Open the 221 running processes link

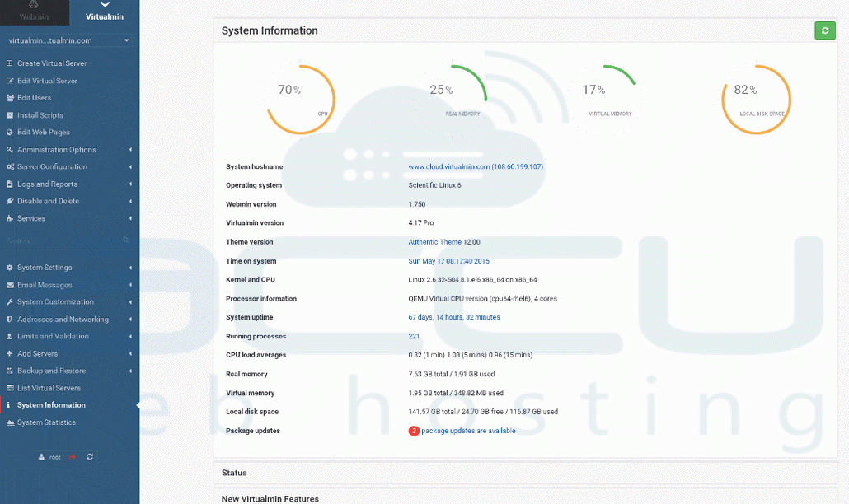tap(414, 336)
